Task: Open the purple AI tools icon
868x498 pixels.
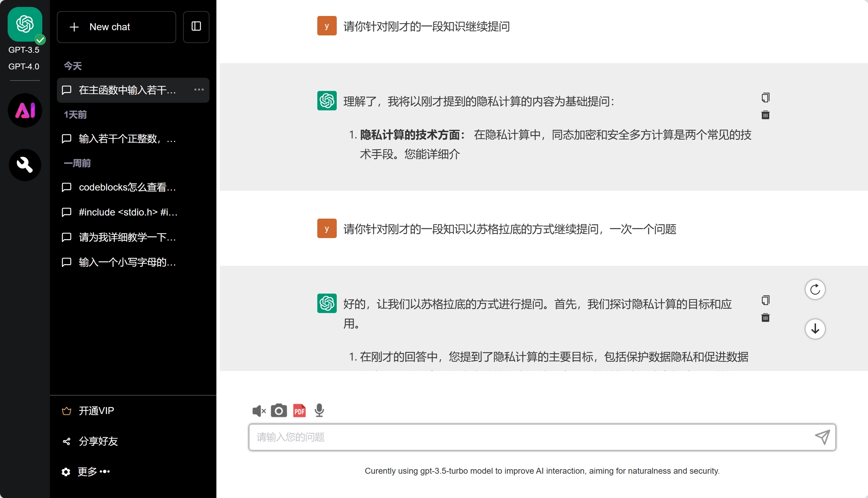Action: coord(25,111)
